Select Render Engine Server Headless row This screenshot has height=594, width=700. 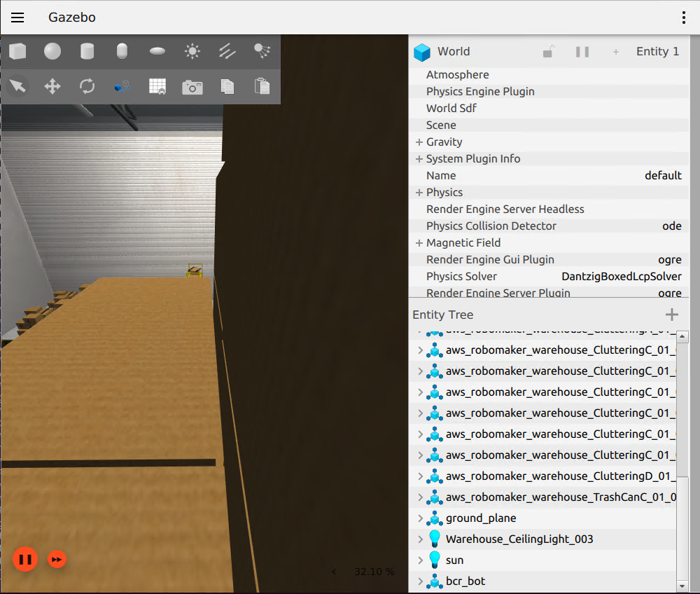pos(549,209)
